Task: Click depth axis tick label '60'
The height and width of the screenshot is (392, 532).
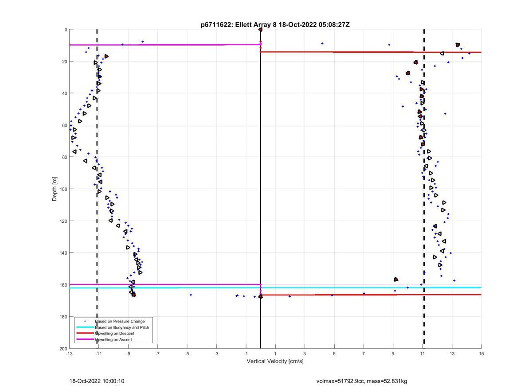Action: [64, 125]
